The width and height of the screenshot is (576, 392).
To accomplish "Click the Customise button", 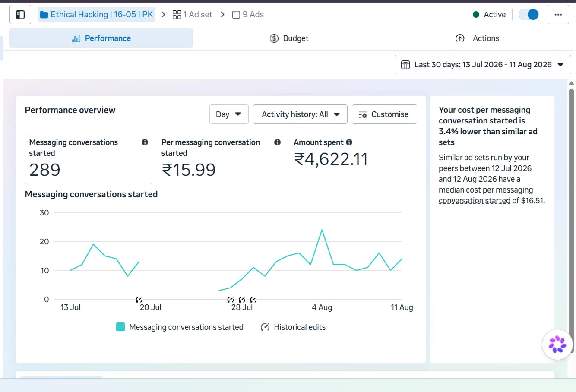I will click(x=384, y=114).
